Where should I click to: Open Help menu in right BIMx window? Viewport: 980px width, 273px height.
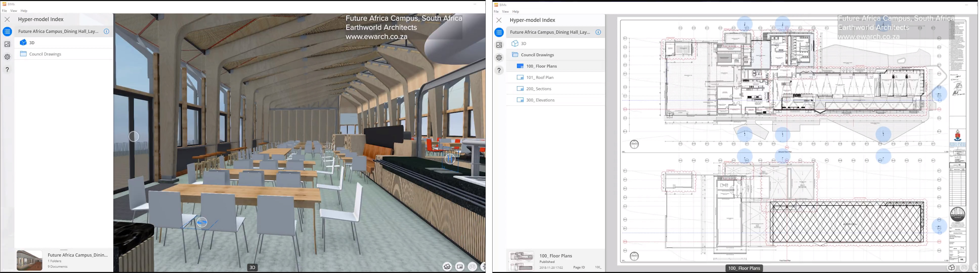tap(516, 11)
